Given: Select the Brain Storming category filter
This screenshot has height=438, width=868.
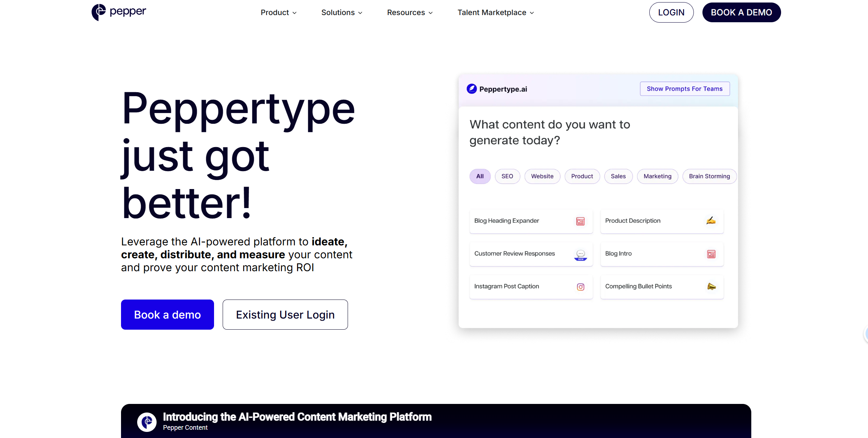Looking at the screenshot, I should pos(709,176).
